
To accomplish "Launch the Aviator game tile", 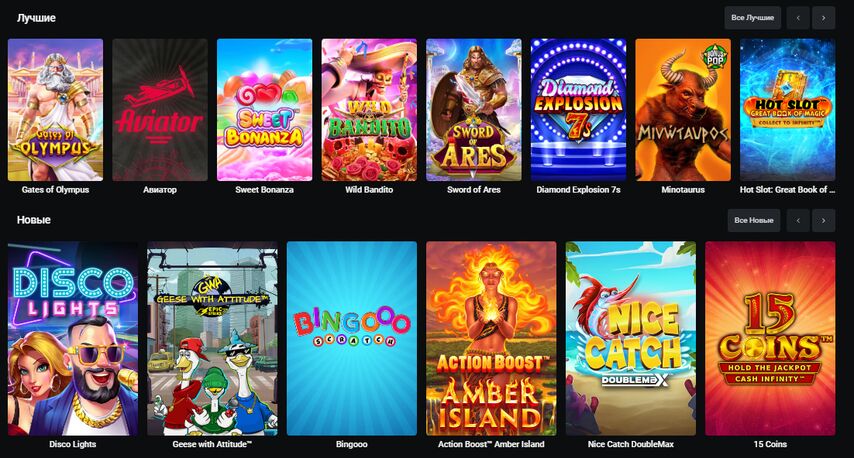I will click(160, 109).
